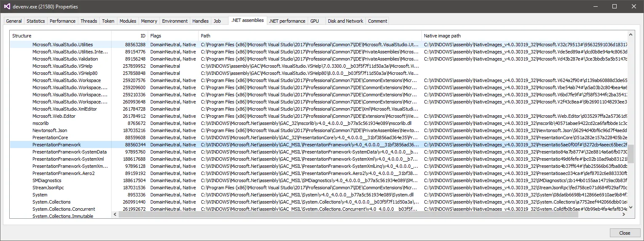Screen dimensions: 644x241
Task: Select the System.Collections.Concurrent row
Action: coord(319,209)
